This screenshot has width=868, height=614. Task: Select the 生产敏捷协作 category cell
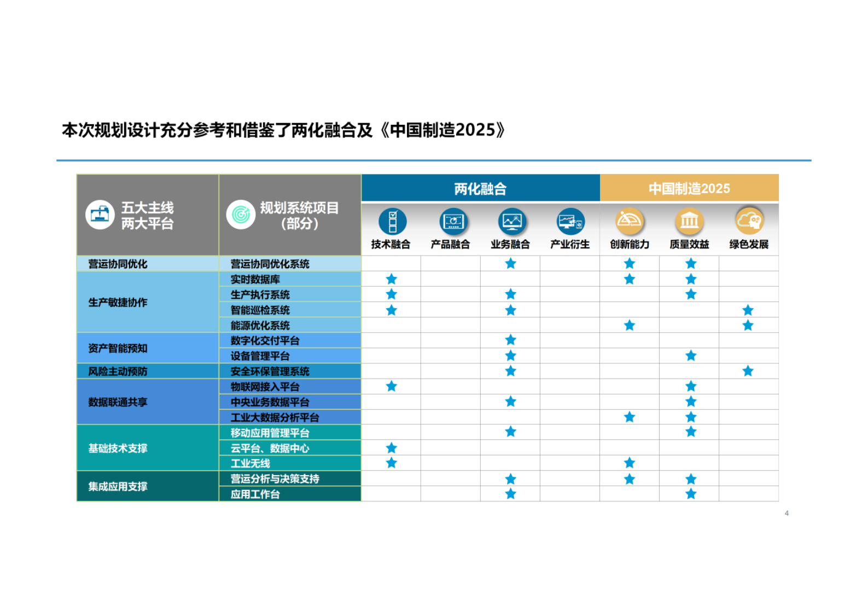[118, 303]
